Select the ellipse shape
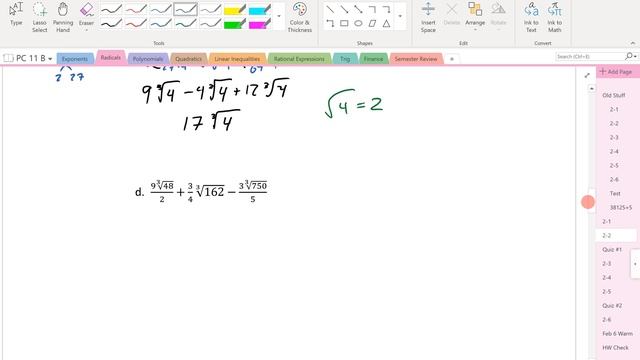This screenshot has height=360, width=640. point(358,23)
